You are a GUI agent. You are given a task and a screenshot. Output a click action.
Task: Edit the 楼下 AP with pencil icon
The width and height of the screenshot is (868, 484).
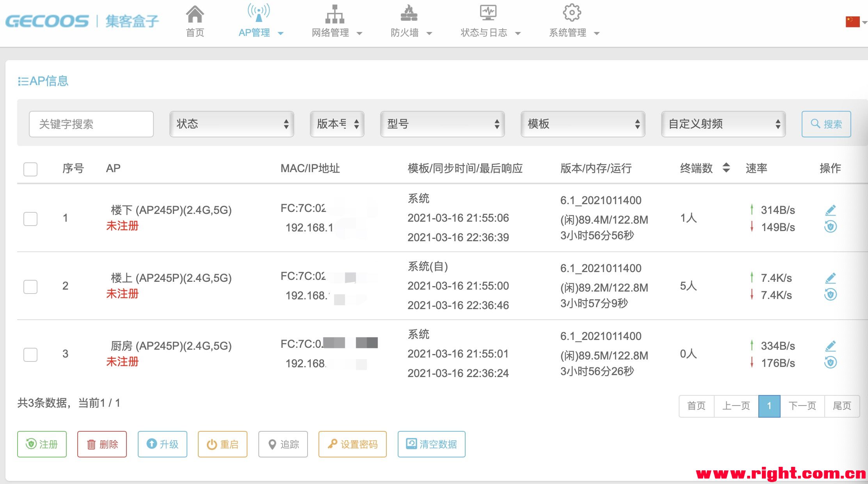[x=831, y=210]
